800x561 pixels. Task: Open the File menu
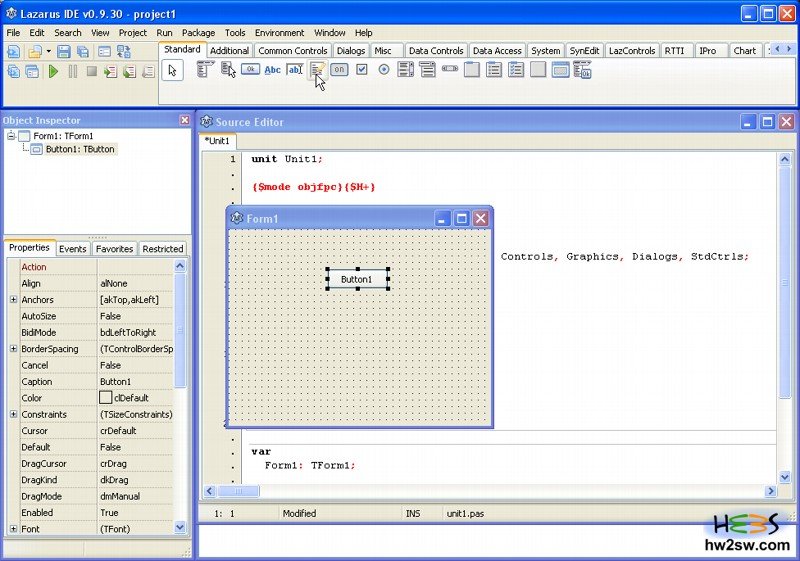13,33
